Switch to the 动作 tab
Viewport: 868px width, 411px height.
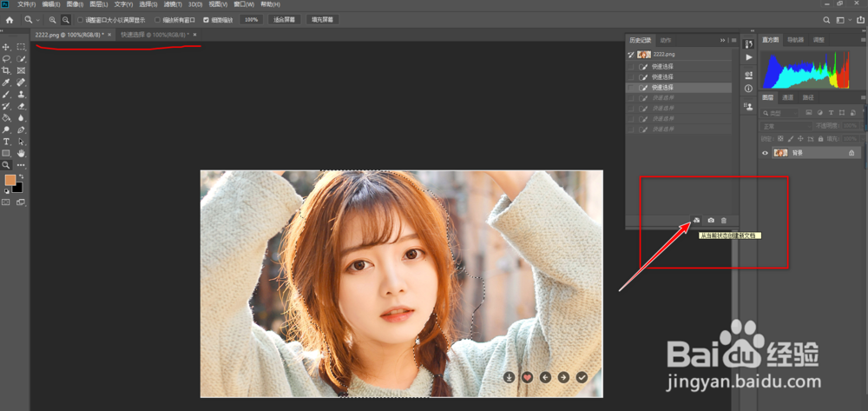pos(666,41)
